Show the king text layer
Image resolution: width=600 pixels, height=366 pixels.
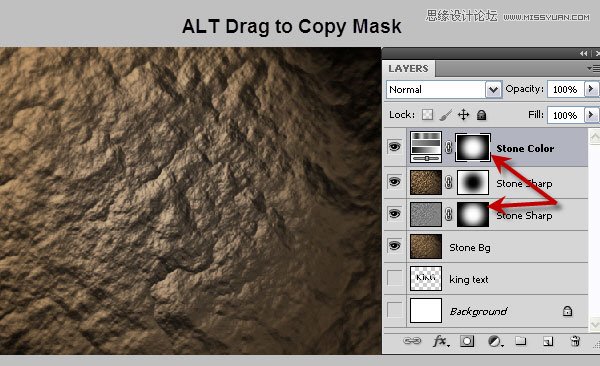pyautogui.click(x=395, y=278)
